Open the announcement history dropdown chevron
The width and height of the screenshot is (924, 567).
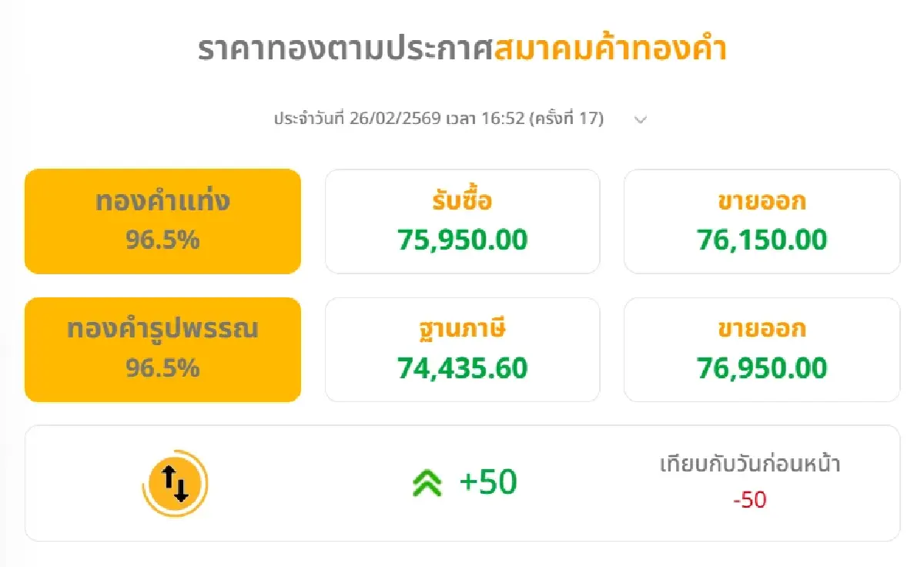(639, 119)
